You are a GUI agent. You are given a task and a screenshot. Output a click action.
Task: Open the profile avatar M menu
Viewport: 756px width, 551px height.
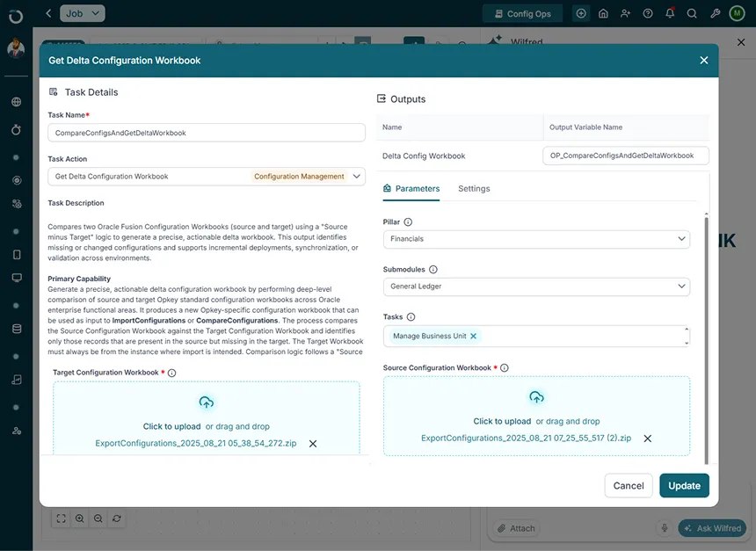[x=735, y=13]
